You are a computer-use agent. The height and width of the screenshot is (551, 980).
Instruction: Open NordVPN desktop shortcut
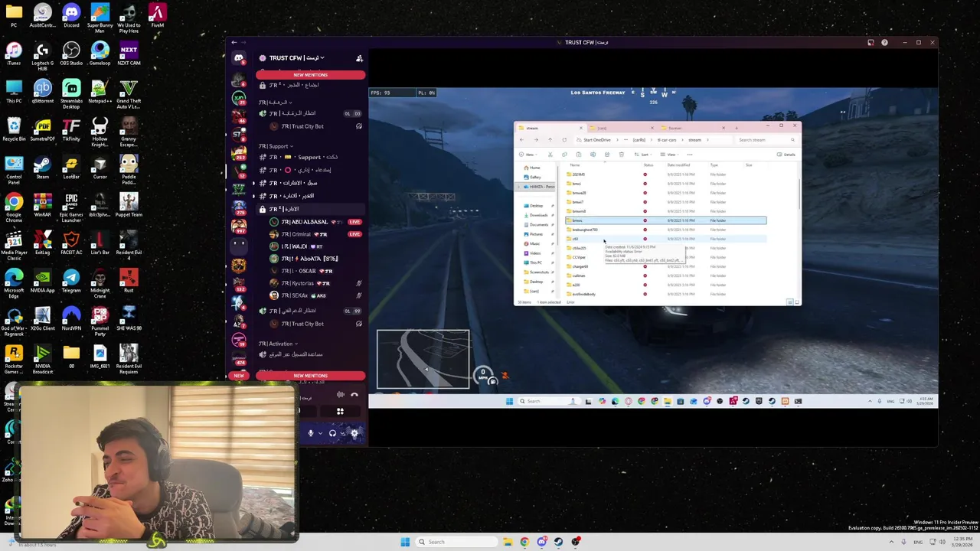pyautogui.click(x=71, y=319)
